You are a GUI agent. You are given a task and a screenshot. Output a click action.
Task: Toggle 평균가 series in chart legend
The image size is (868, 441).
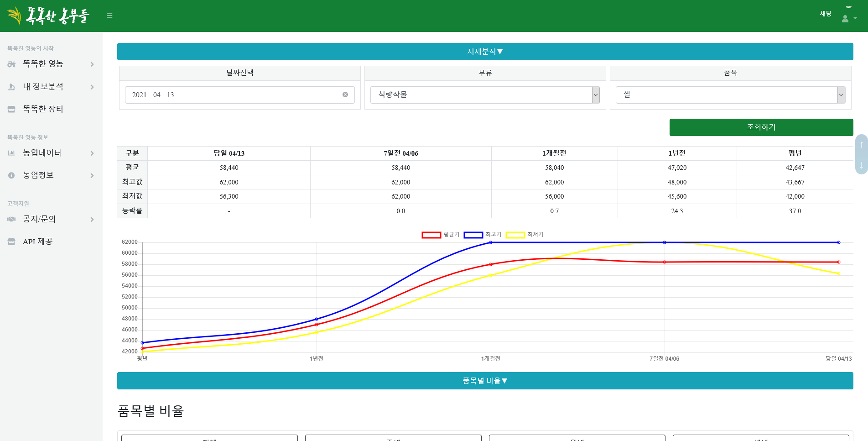[x=441, y=235]
